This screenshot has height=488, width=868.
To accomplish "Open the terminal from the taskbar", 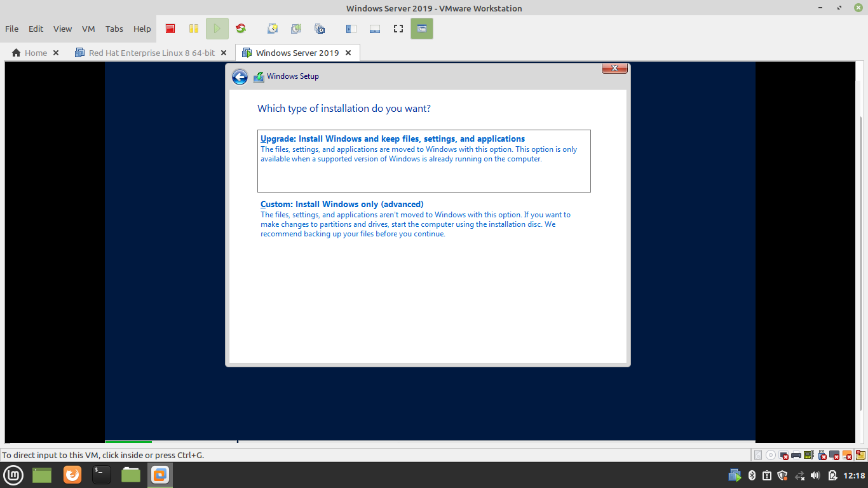I will (102, 475).
